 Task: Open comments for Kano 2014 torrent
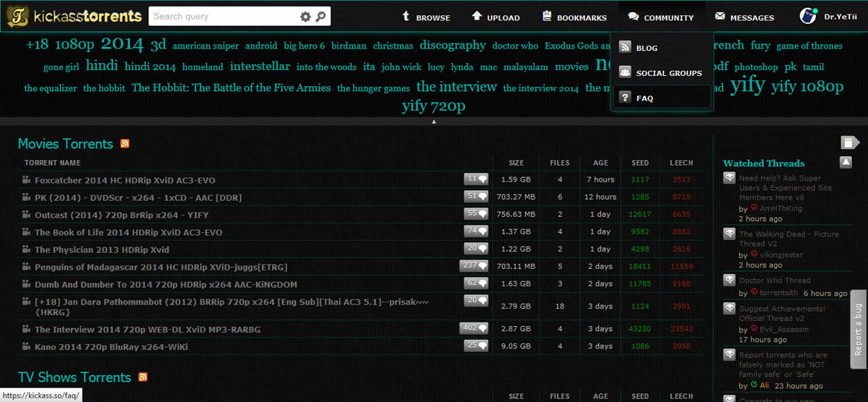[476, 346]
